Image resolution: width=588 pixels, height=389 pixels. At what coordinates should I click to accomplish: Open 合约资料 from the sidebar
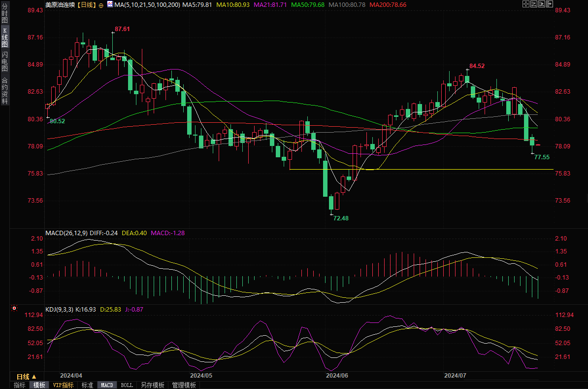click(x=4, y=90)
